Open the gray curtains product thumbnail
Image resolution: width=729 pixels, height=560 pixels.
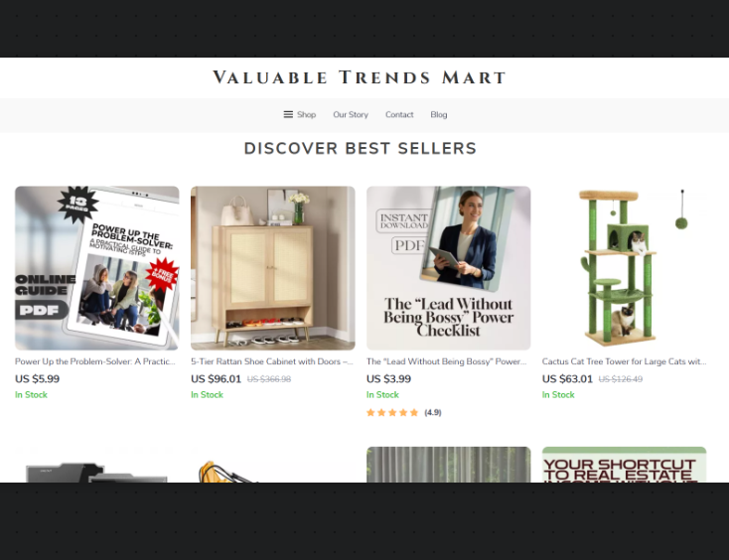[449, 465]
